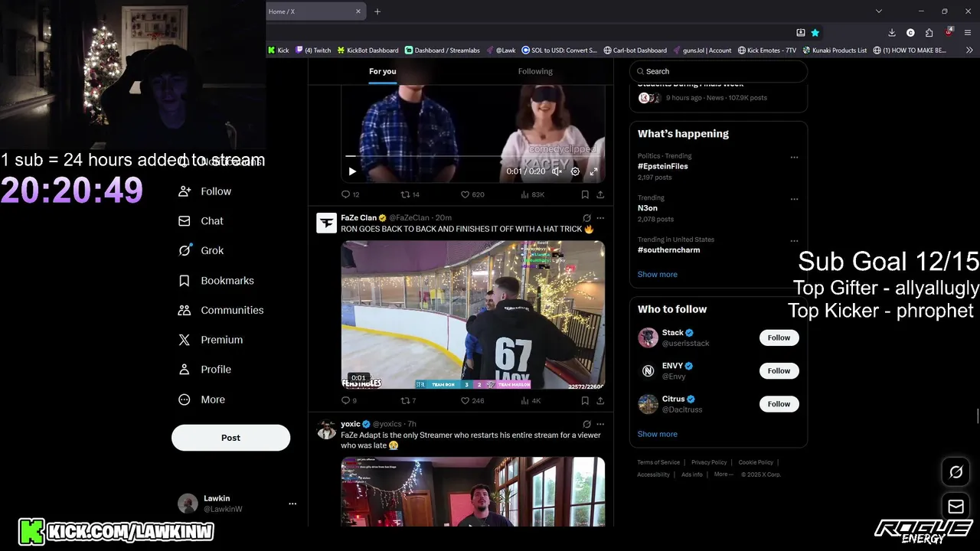Repost the FaZe Clan post

408,400
